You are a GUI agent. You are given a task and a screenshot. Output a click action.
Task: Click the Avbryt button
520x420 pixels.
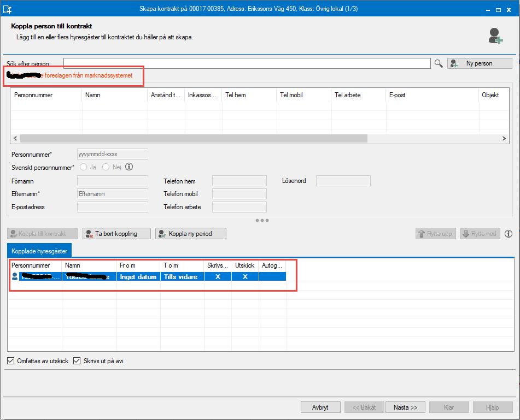[320, 407]
